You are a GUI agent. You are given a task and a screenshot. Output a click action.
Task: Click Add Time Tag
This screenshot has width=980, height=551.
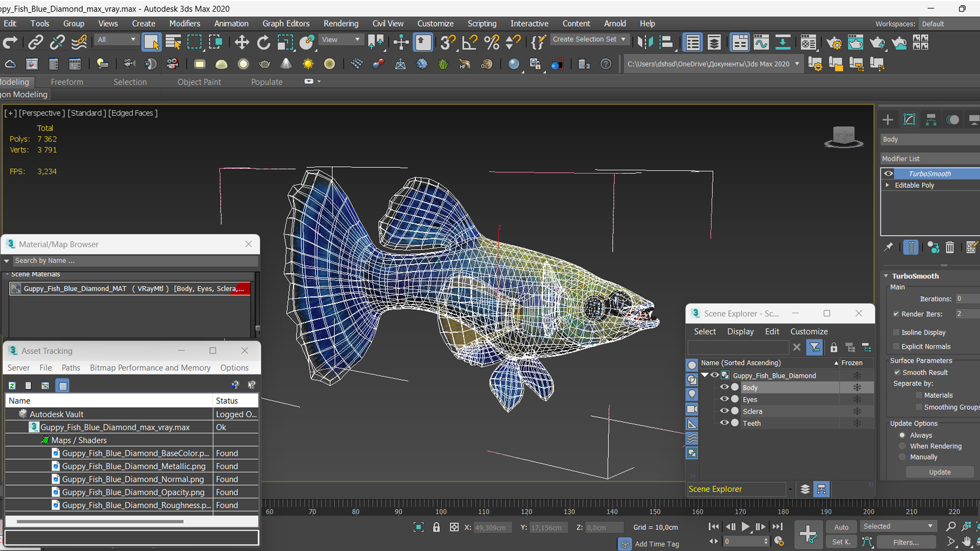[x=657, y=544]
